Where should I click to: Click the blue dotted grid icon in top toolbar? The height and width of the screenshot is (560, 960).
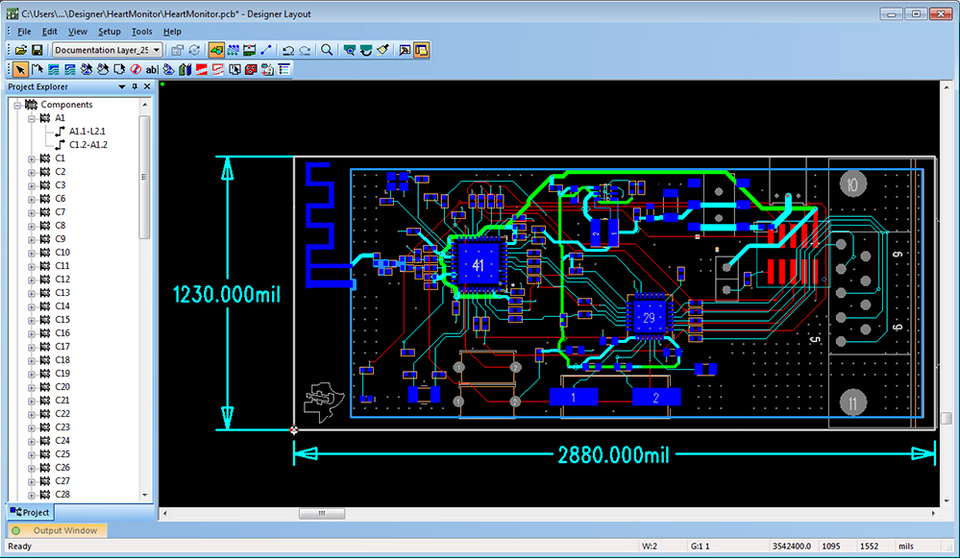[x=233, y=50]
